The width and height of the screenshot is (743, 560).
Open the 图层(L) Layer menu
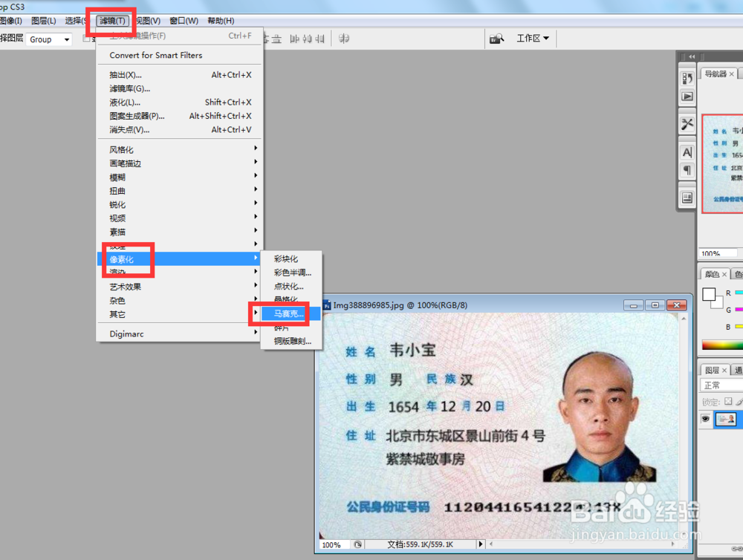tap(44, 21)
